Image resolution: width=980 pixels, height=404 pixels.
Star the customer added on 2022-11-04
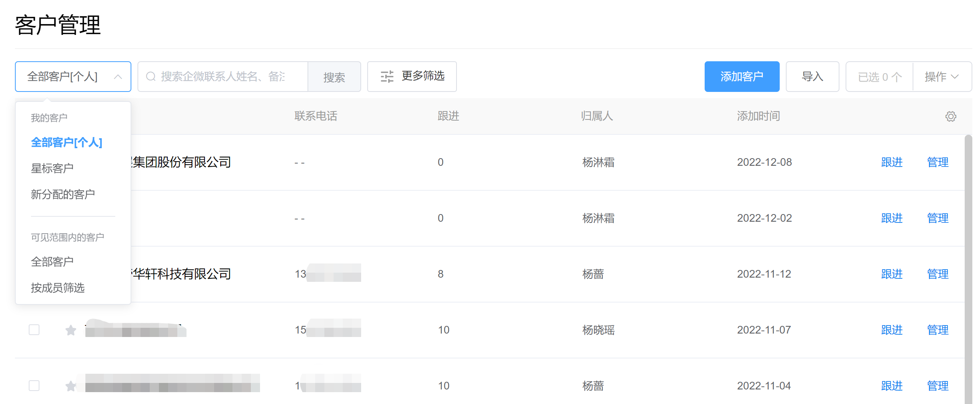click(71, 386)
